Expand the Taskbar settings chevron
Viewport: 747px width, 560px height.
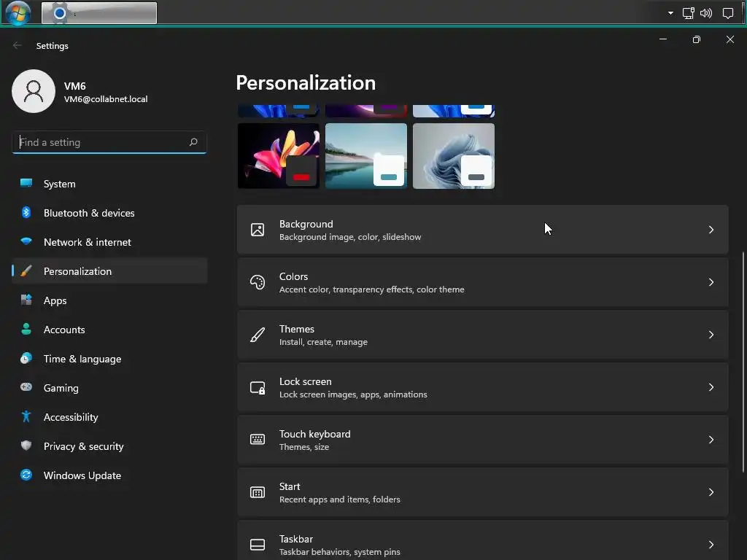[711, 544]
